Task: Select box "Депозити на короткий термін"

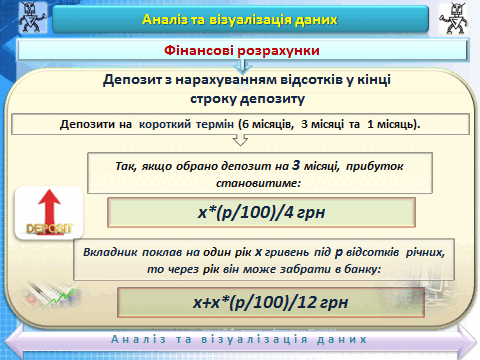Action: pyautogui.click(x=240, y=124)
